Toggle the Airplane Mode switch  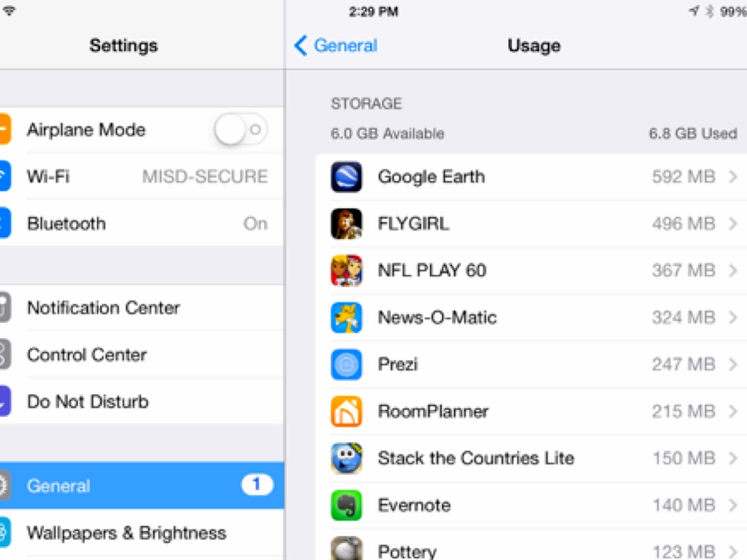click(x=241, y=130)
